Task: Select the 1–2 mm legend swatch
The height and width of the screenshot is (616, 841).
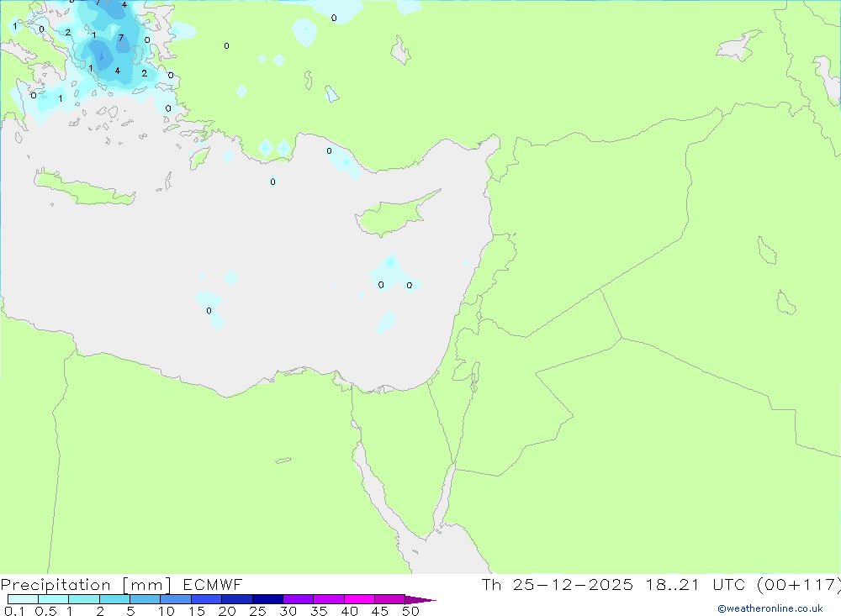Action: [x=84, y=599]
